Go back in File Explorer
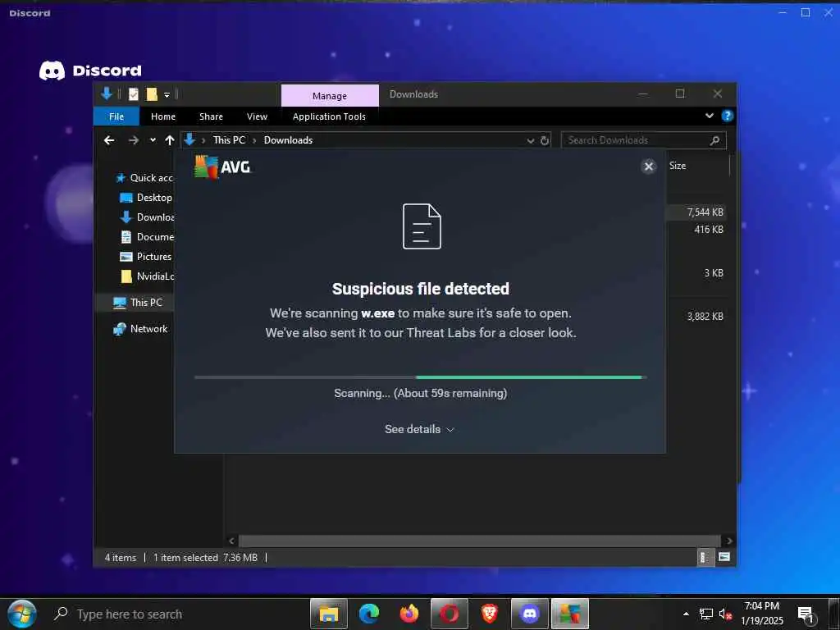Viewport: 840px width, 630px height. point(109,140)
